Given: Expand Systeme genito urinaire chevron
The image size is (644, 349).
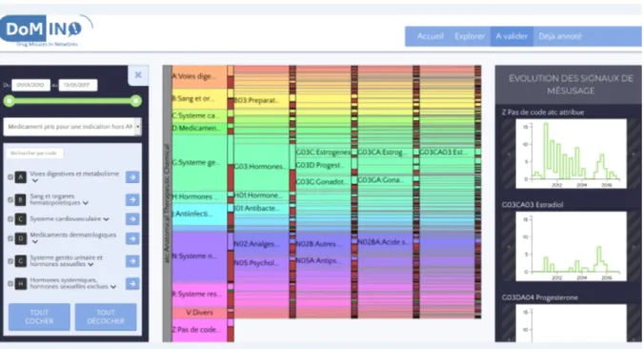Looking at the screenshot, I should (91, 264).
